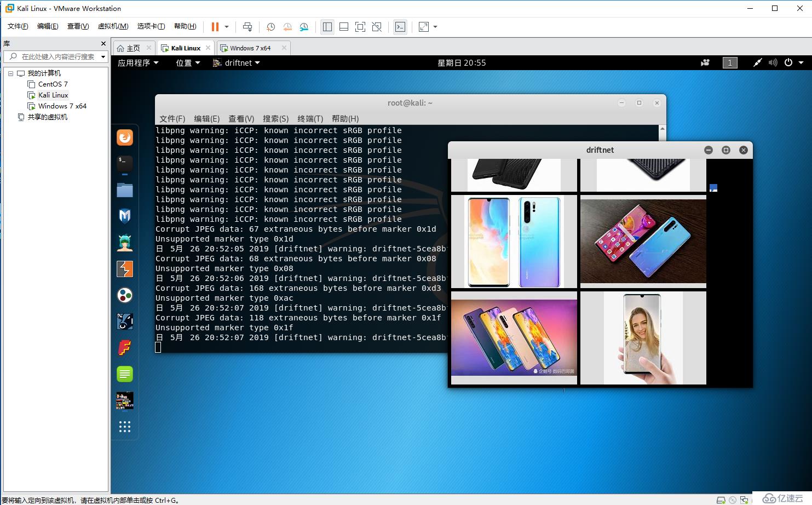The width and height of the screenshot is (812, 505).
Task: Open VMware 查看(V) menu
Action: [78, 26]
